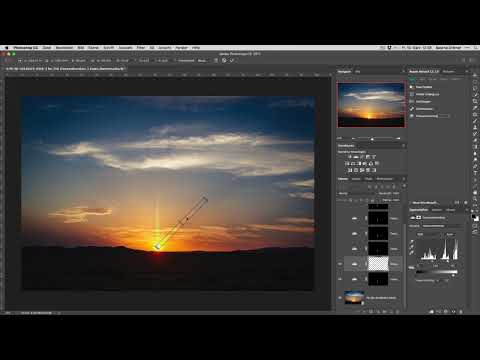The image size is (480, 360).
Task: Pick the black point eyedropper in properties
Action: pyautogui.click(x=412, y=241)
